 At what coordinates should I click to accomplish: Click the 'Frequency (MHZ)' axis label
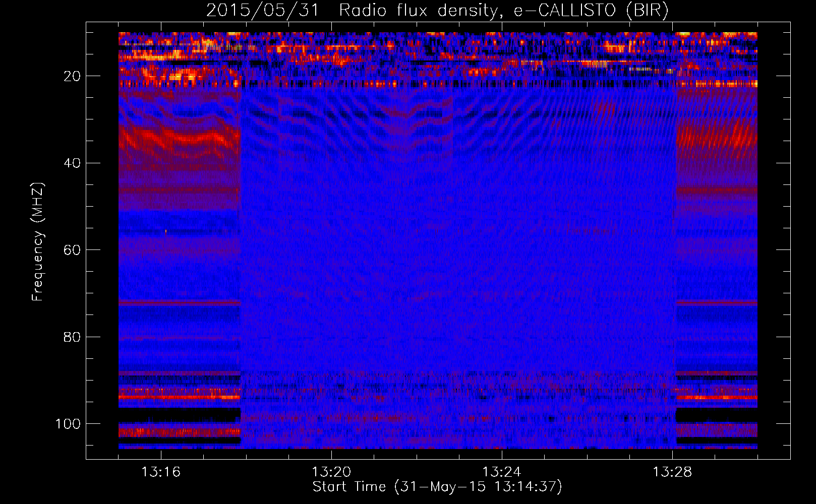point(38,242)
